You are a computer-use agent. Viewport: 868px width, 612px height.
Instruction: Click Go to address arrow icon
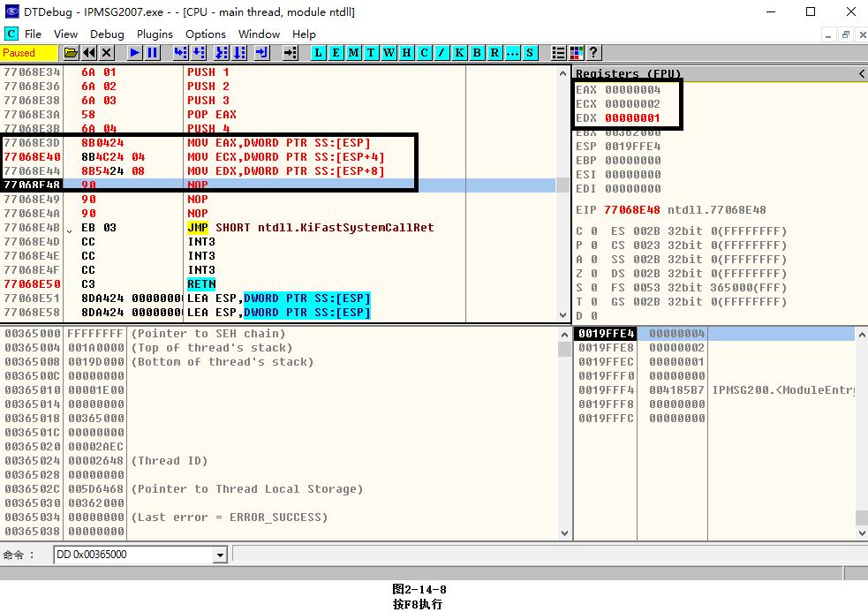pos(291,53)
